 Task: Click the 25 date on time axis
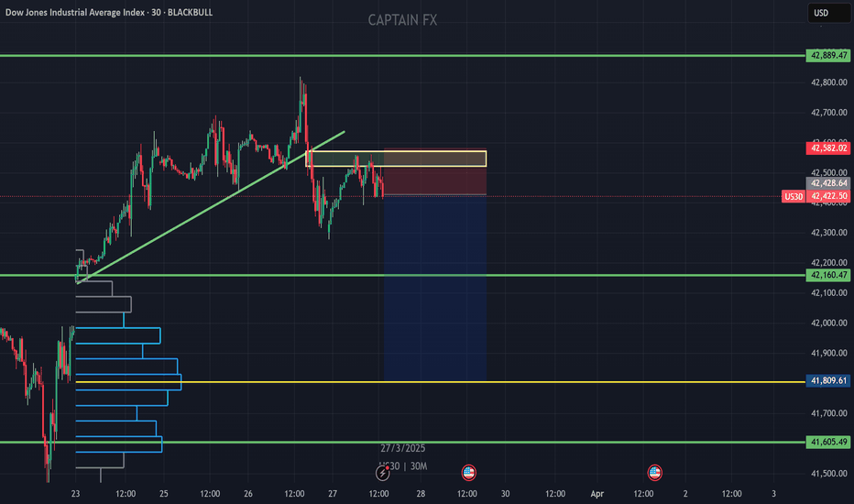pyautogui.click(x=164, y=494)
